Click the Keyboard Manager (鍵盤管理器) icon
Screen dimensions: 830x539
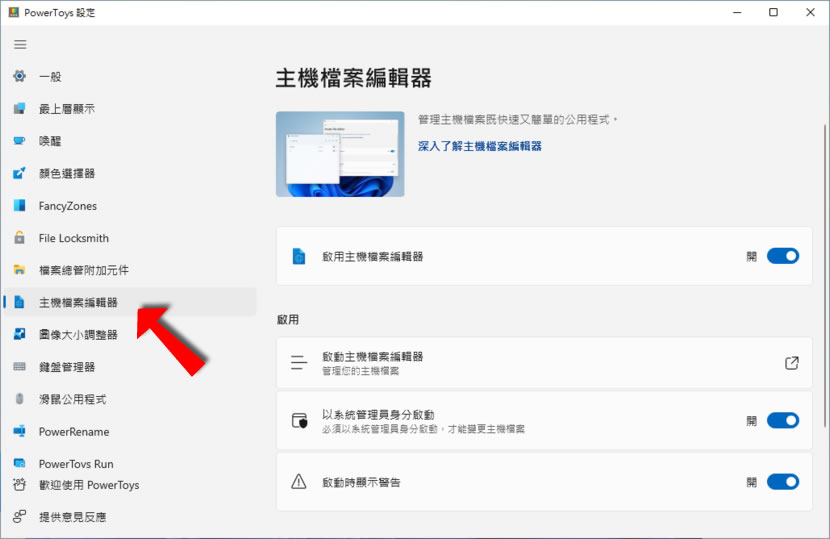pos(20,366)
